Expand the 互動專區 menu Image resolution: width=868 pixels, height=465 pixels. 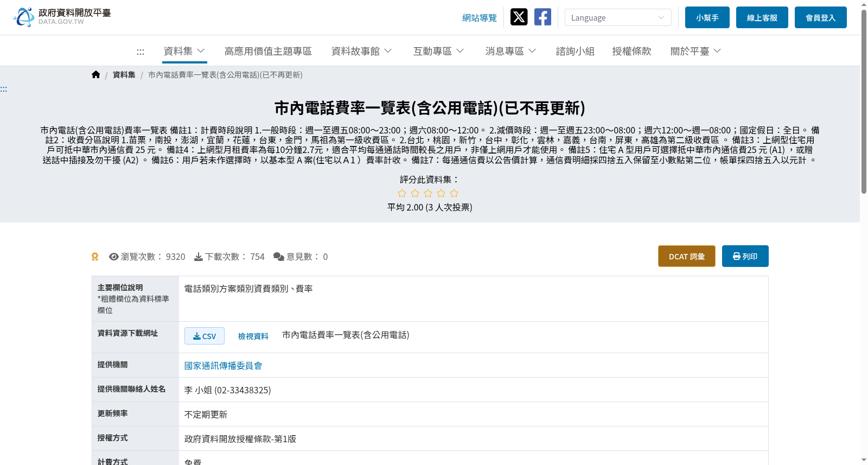click(438, 51)
